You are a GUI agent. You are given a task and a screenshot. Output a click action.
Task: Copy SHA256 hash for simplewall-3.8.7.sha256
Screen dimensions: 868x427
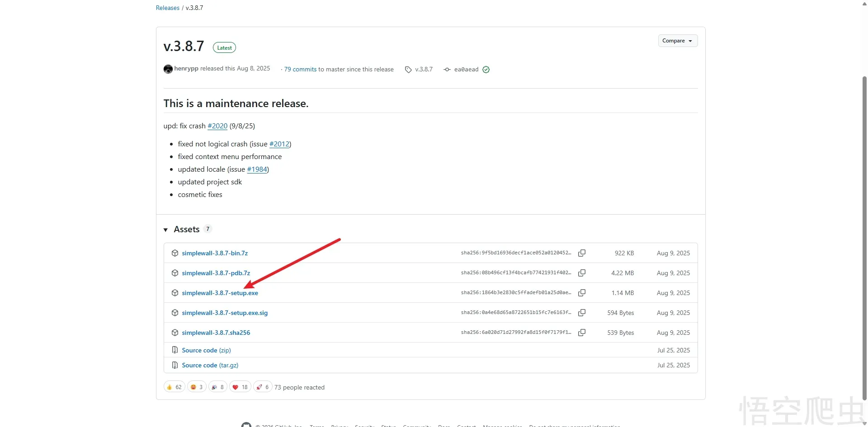(x=582, y=333)
